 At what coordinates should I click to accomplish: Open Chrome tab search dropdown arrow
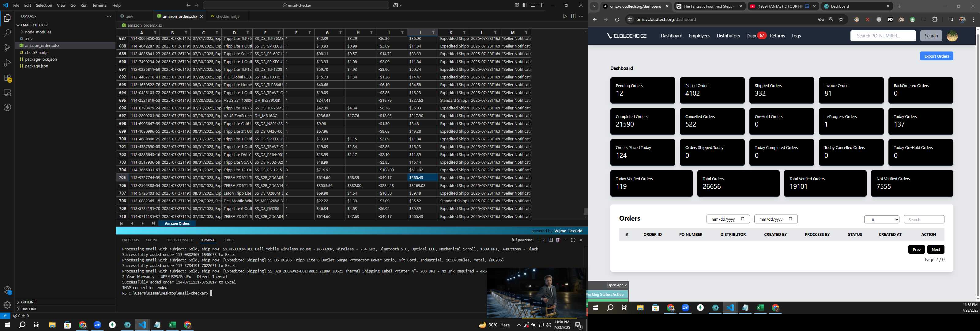(x=594, y=6)
